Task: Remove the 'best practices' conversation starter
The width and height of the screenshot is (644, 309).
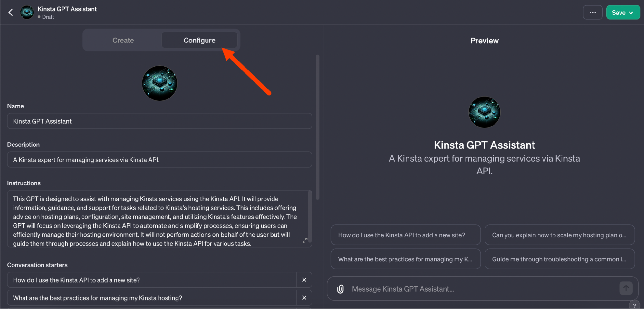Action: point(304,298)
